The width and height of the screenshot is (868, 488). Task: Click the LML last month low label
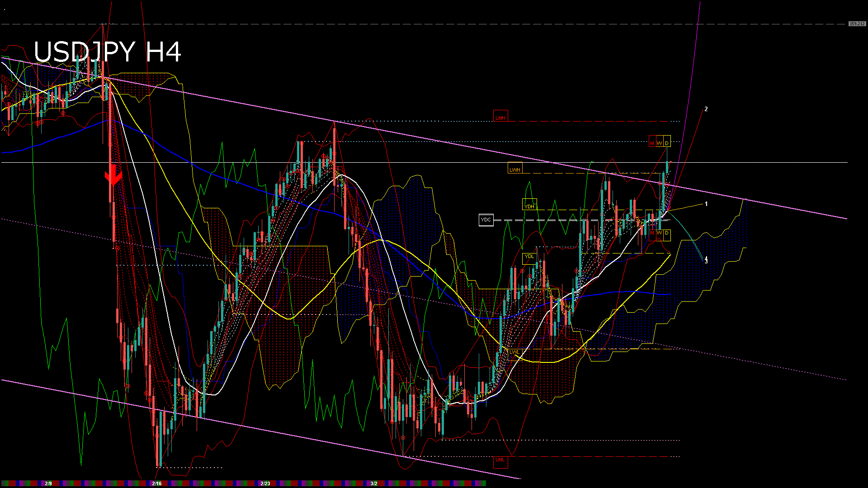(500, 460)
